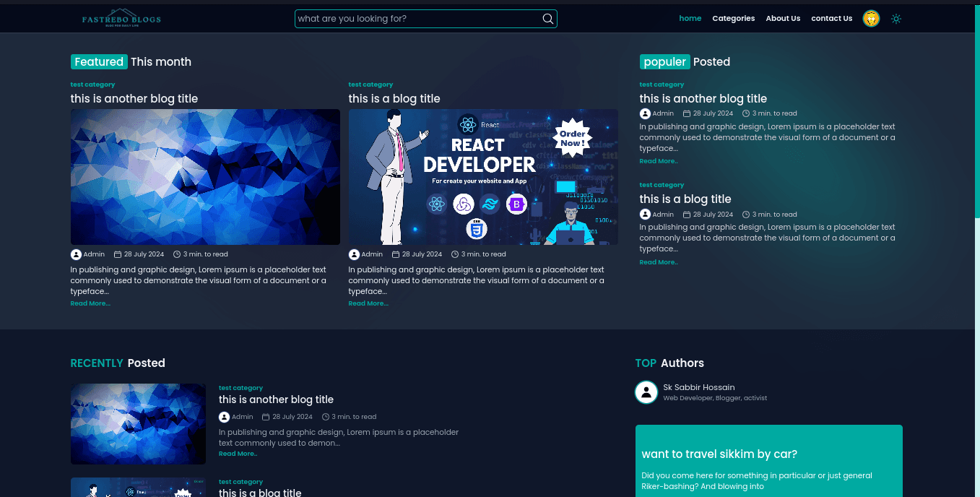The height and width of the screenshot is (497, 980).
Task: Click clock icon under React Developer post
Action: coord(455,254)
